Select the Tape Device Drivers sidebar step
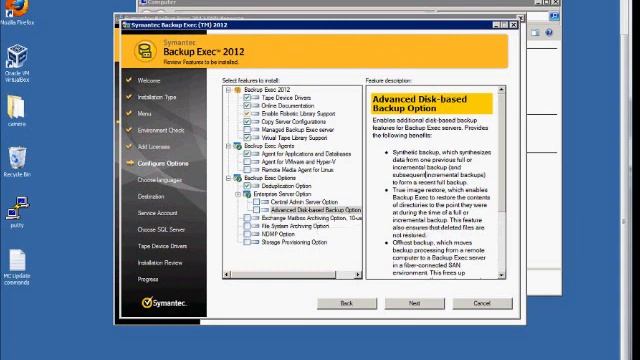This screenshot has height=360, width=640. 162,246
